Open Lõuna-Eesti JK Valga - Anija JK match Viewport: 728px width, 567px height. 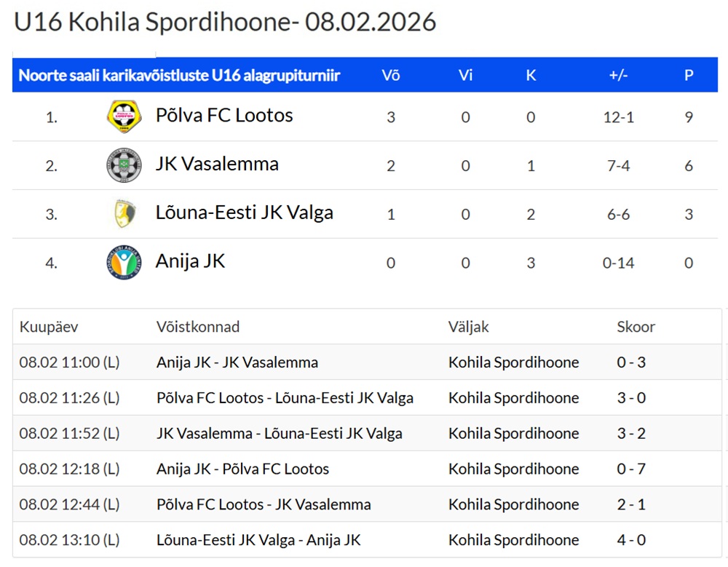(x=258, y=540)
